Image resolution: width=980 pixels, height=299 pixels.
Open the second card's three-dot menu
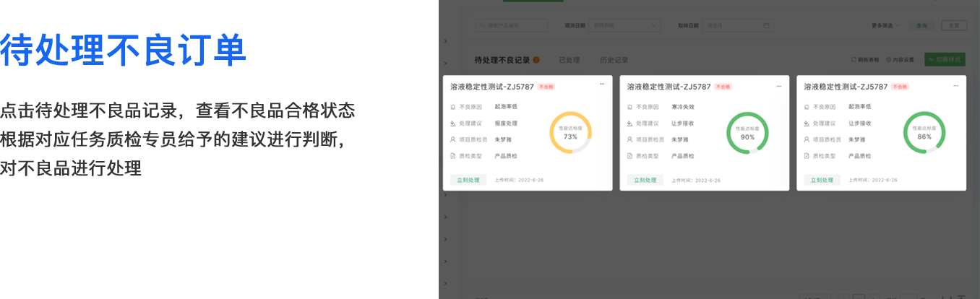click(x=778, y=86)
